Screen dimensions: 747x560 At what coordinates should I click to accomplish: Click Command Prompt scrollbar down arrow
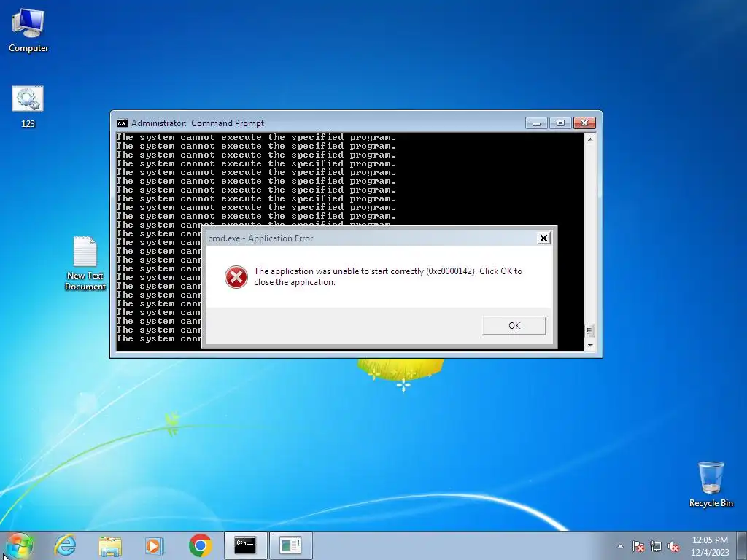[x=589, y=346]
